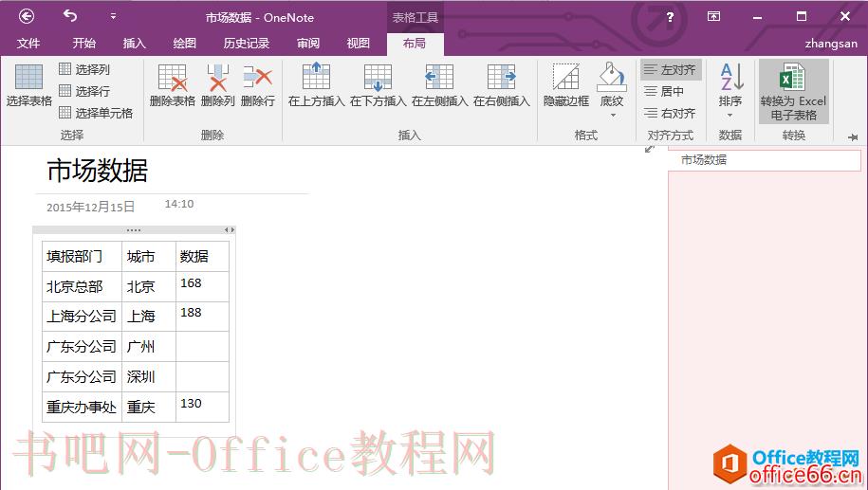Click 选择行 option

pos(84,91)
